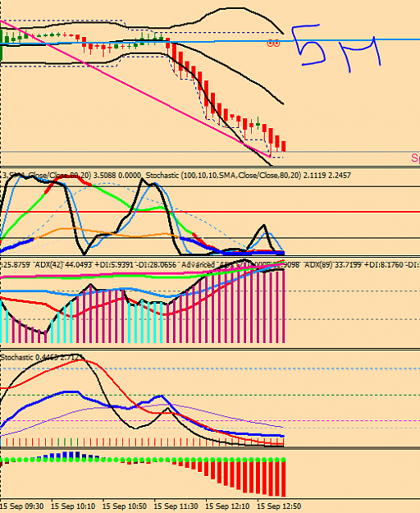This screenshot has width=420, height=513.
Task: Select the blue horizontal line on price chart
Action: click(x=210, y=41)
